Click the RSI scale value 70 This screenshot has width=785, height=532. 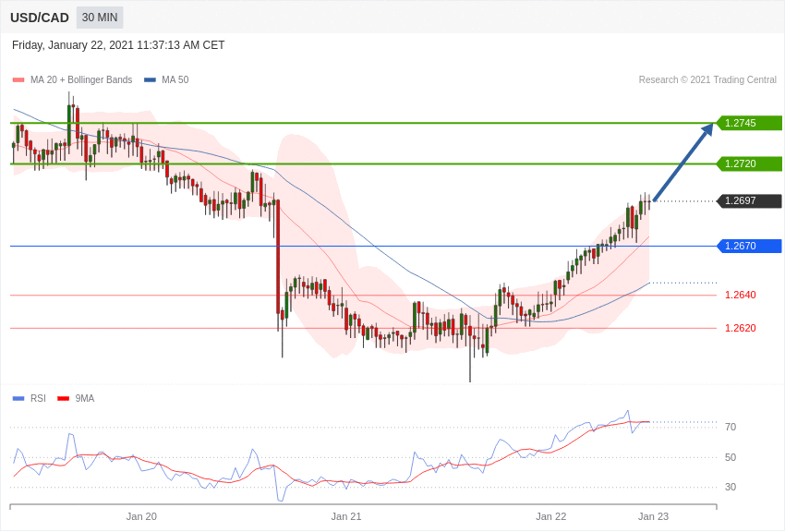click(x=731, y=427)
